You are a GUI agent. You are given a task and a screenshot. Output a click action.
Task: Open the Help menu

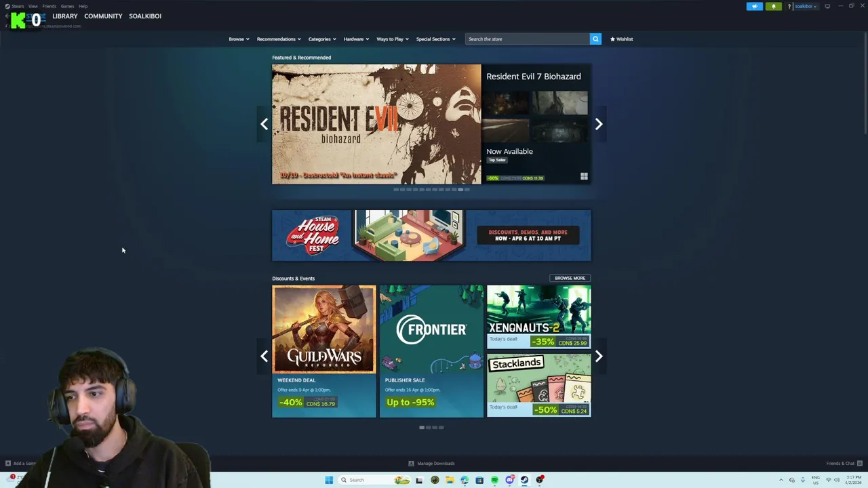83,6
